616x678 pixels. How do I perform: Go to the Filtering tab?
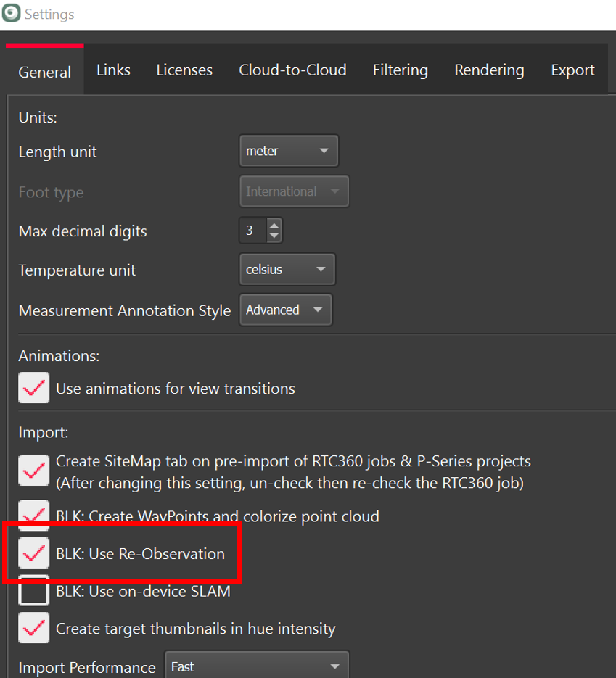pyautogui.click(x=400, y=70)
